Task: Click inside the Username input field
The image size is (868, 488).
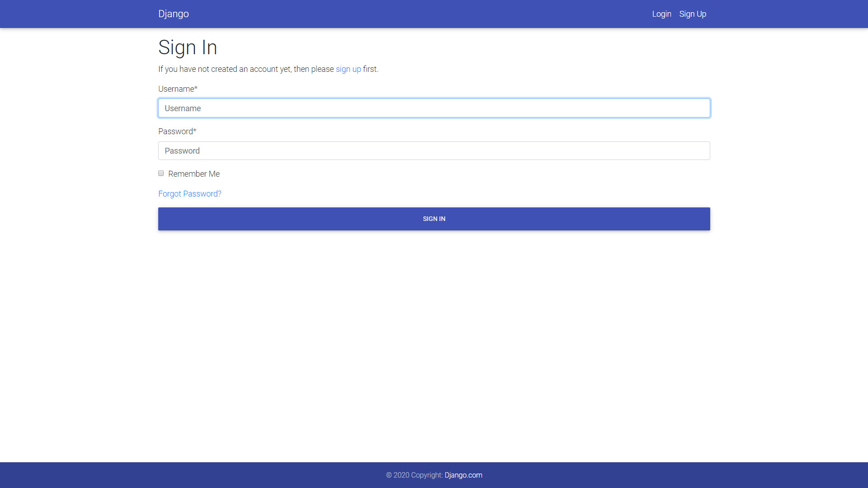Action: click(x=434, y=108)
